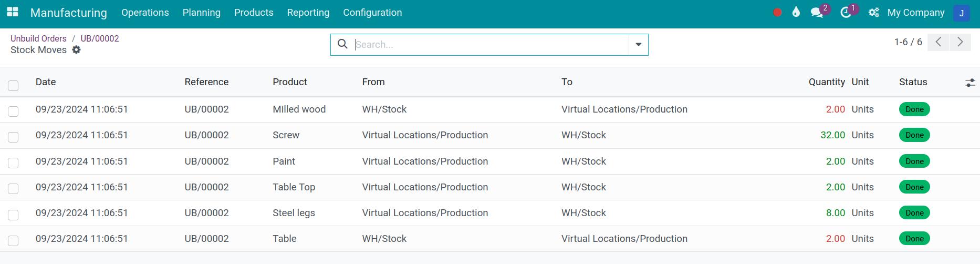Click the Table Top product cell

(294, 187)
